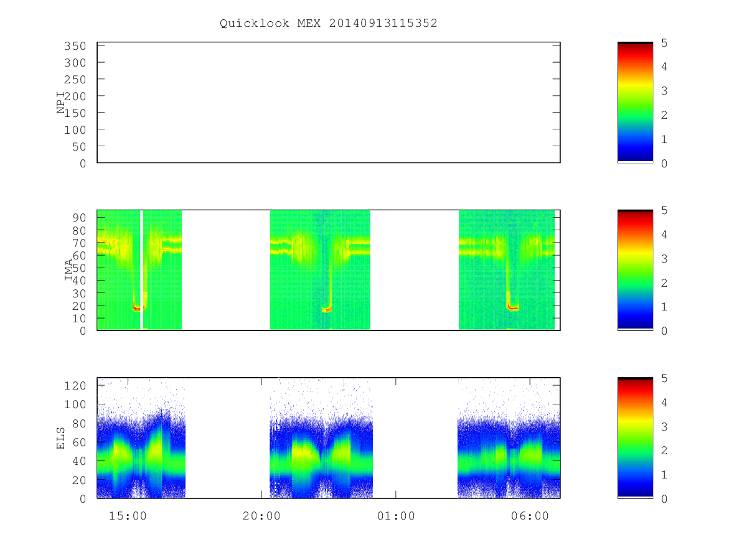Click the 3 label on NPI color scale
This screenshot has height=560, width=747.
pos(664,91)
